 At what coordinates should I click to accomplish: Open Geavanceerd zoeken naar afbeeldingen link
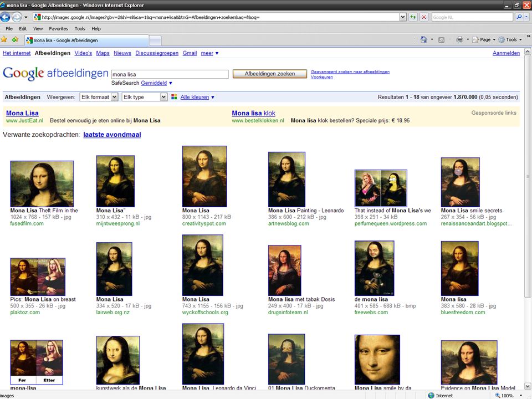click(x=350, y=71)
